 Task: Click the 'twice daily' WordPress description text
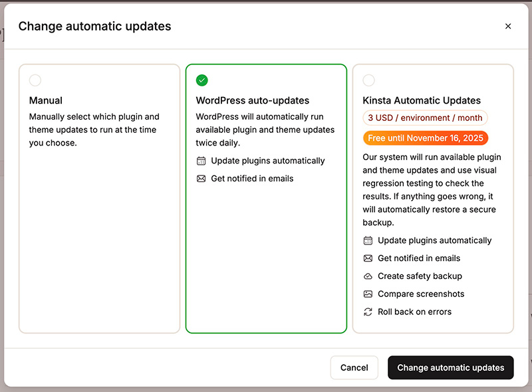(265, 130)
